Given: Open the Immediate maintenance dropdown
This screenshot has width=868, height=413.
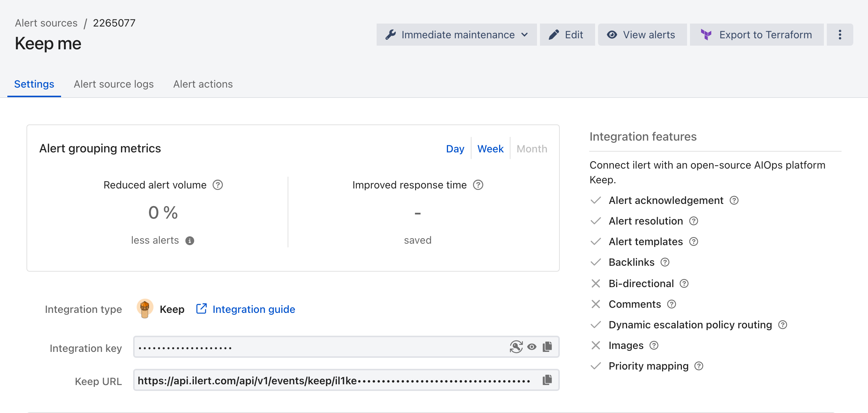Looking at the screenshot, I should 456,35.
